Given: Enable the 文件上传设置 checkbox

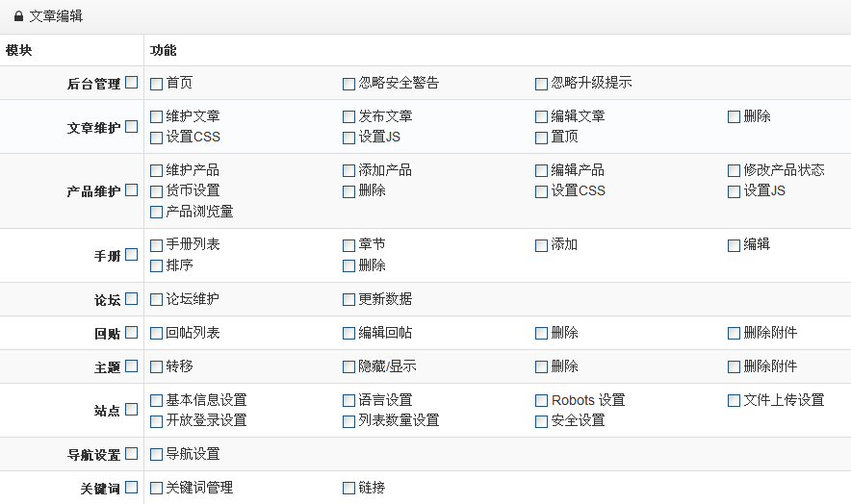Looking at the screenshot, I should (x=735, y=401).
